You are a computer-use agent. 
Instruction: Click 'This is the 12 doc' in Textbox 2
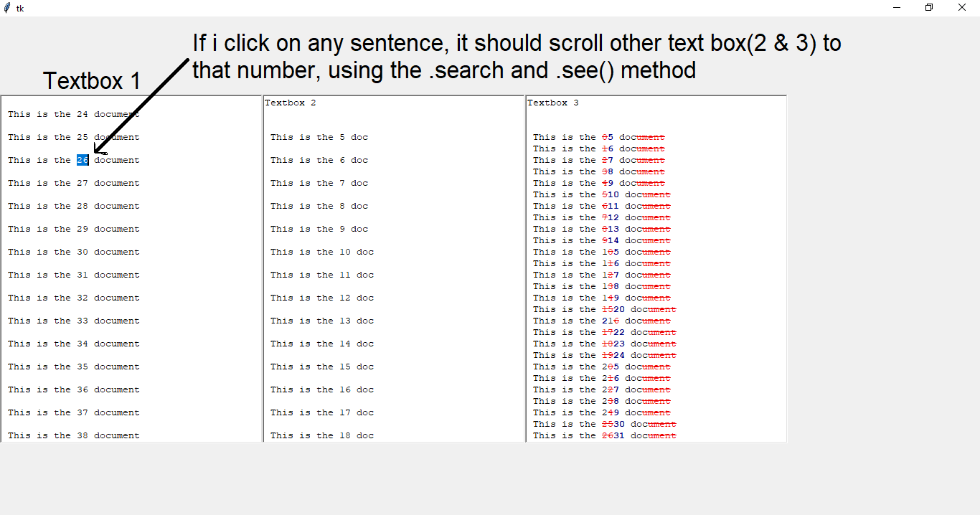[x=321, y=298]
